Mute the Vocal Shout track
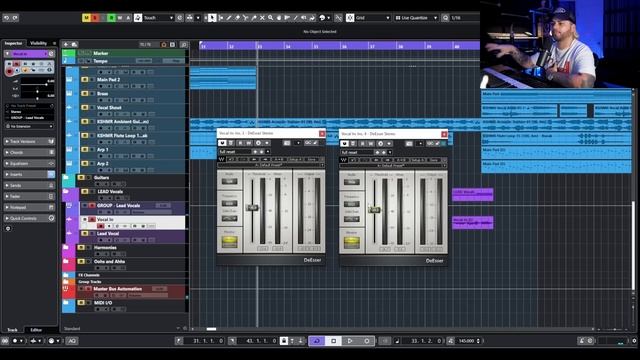 [x=84, y=107]
